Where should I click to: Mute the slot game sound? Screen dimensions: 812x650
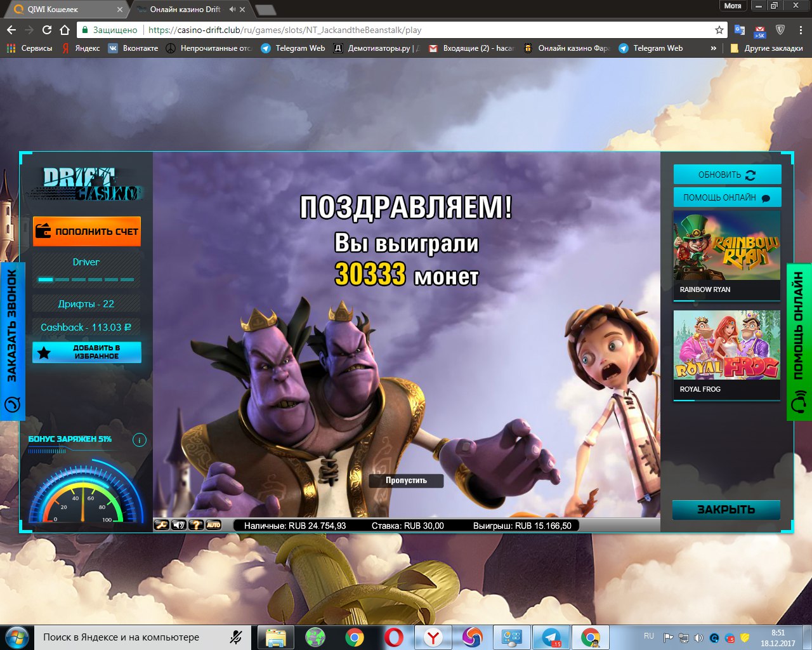179,525
